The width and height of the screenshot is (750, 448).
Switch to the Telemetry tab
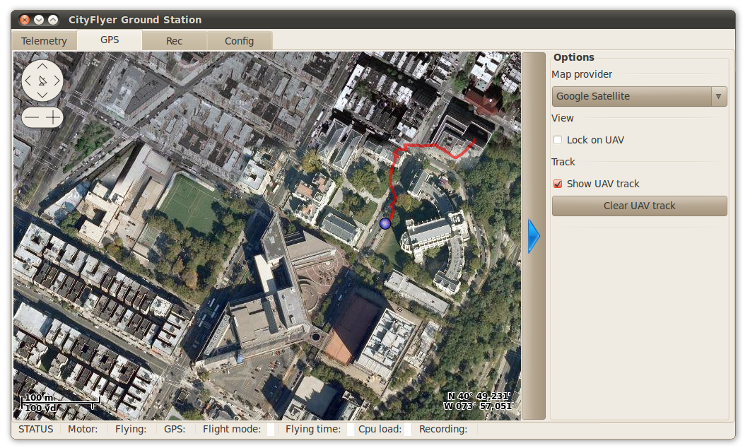(44, 41)
